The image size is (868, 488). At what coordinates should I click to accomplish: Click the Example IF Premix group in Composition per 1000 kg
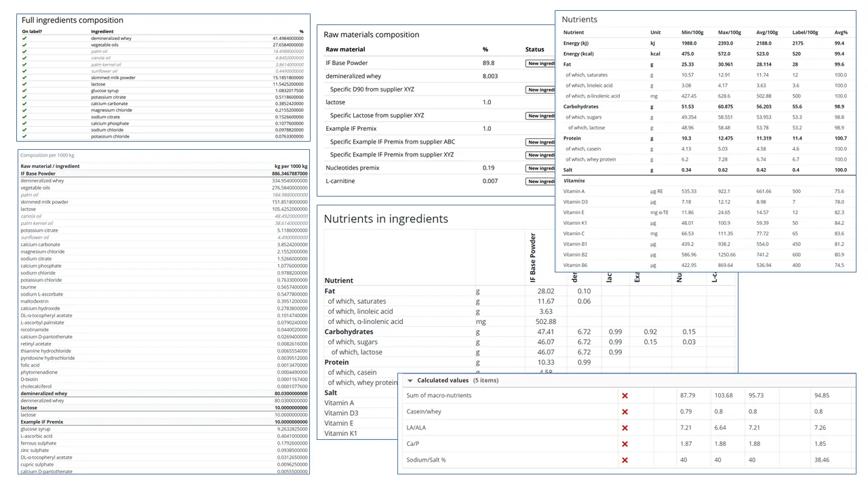[x=163, y=422]
